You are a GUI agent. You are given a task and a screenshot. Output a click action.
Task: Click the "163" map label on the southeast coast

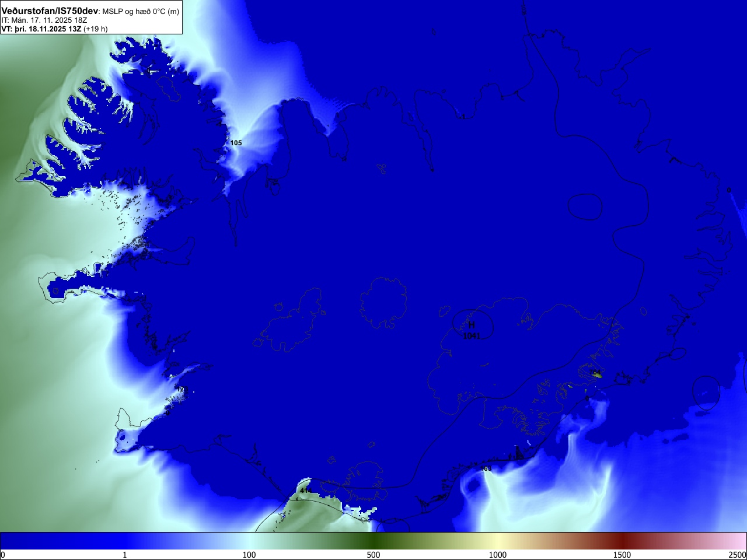tap(486, 468)
